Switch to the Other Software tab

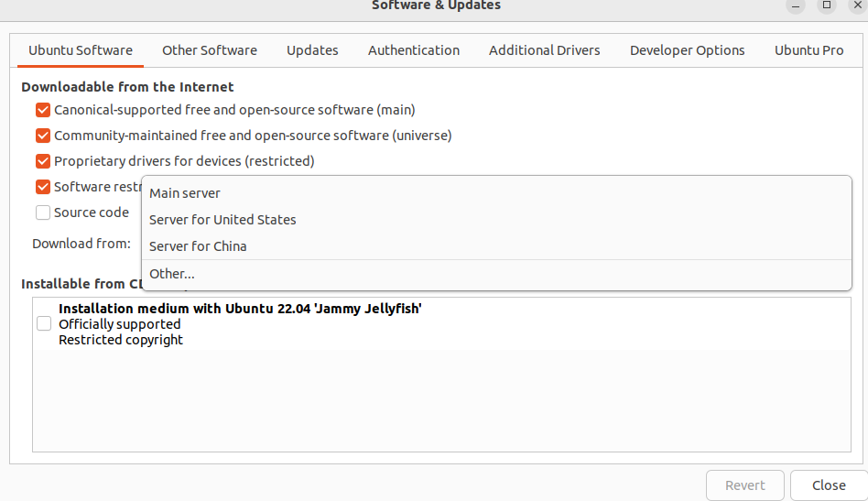pyautogui.click(x=209, y=50)
